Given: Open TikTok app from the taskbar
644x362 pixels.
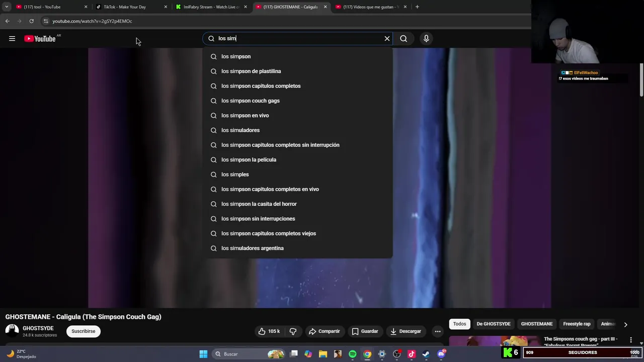Looking at the screenshot, I should 412,354.
